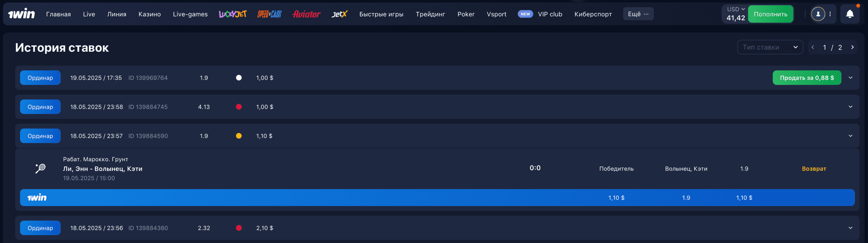868x243 pixels.
Task: Open the JetX game logo
Action: pyautogui.click(x=340, y=14)
